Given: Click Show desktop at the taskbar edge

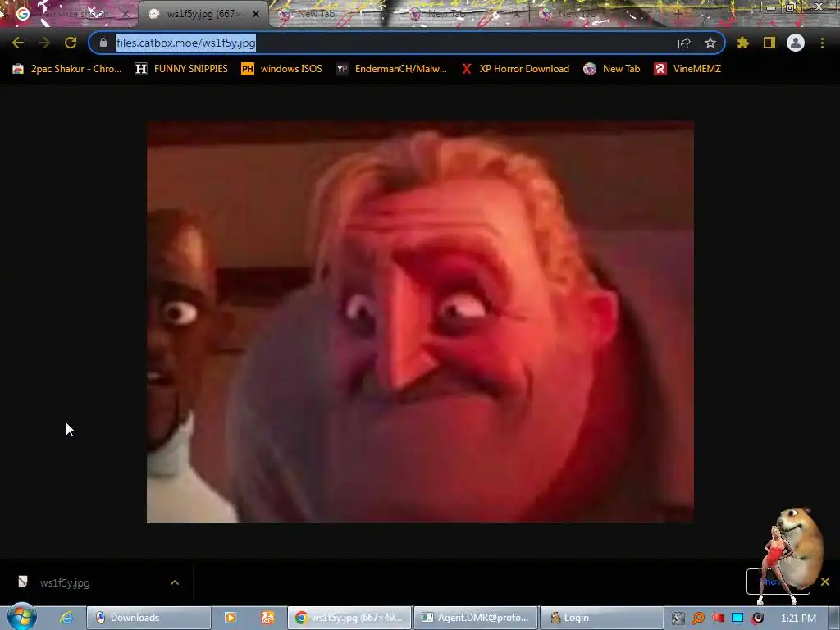Looking at the screenshot, I should point(834,618).
